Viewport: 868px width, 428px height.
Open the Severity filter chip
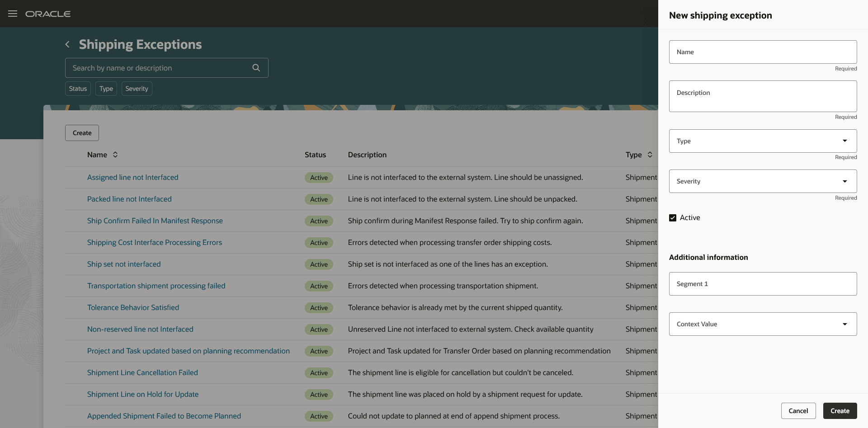pyautogui.click(x=137, y=88)
